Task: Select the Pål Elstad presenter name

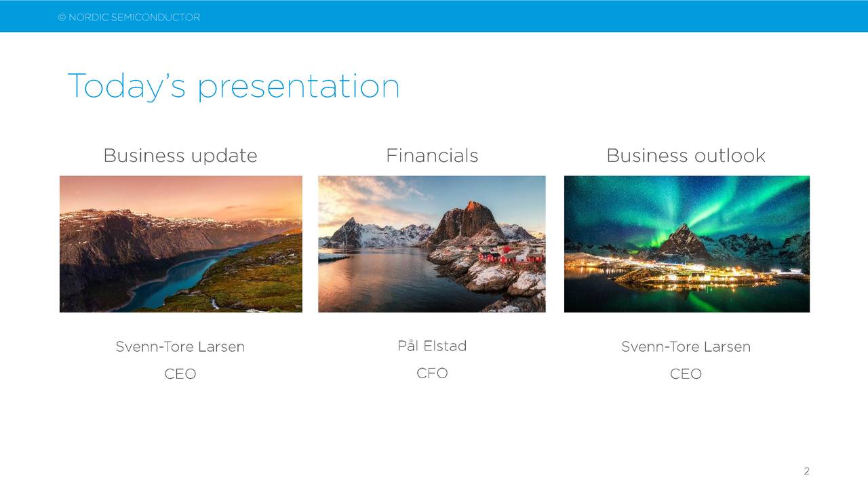Action: [x=432, y=346]
